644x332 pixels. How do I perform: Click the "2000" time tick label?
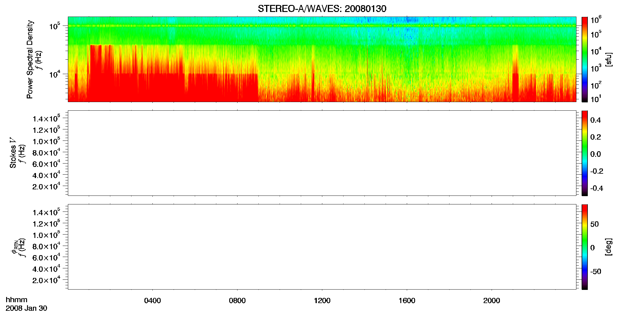[492, 301]
